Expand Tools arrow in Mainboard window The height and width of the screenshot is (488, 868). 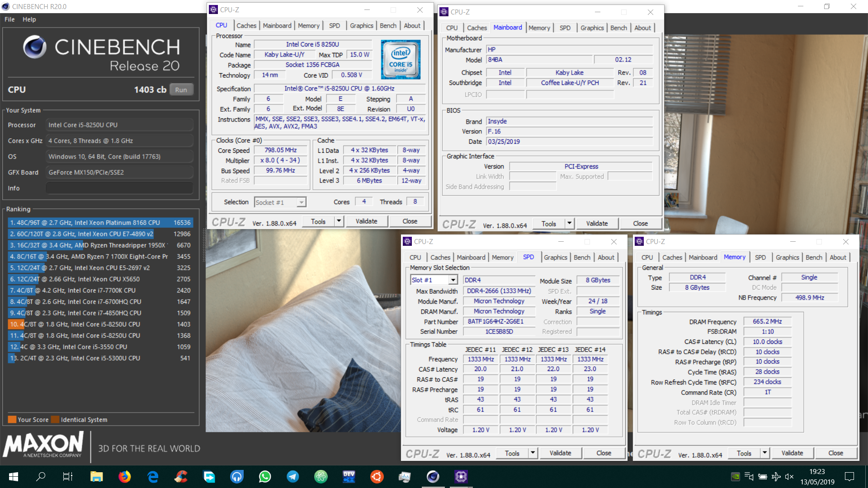570,224
